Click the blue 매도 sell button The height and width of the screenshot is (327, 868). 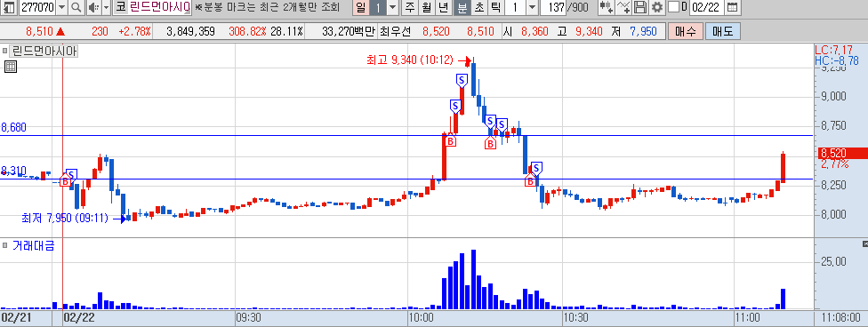tap(722, 31)
